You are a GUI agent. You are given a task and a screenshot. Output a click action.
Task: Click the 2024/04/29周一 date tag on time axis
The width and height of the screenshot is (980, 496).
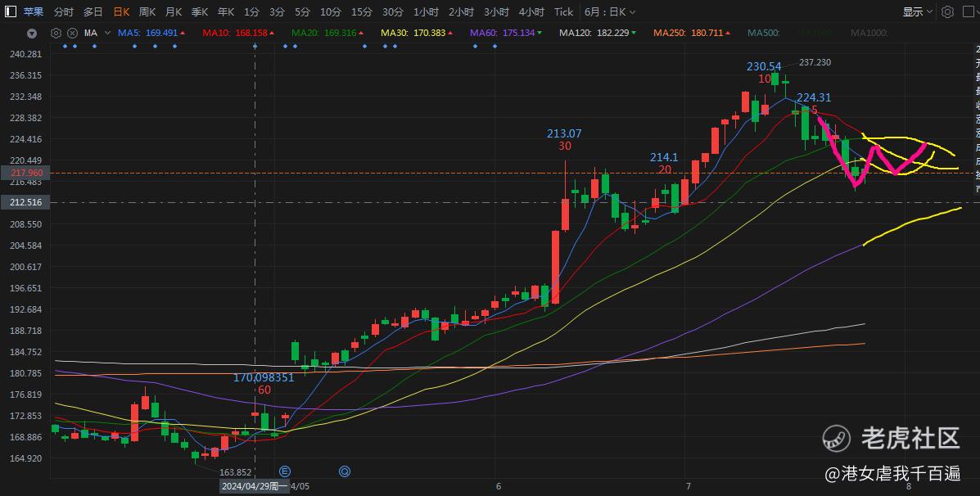255,486
